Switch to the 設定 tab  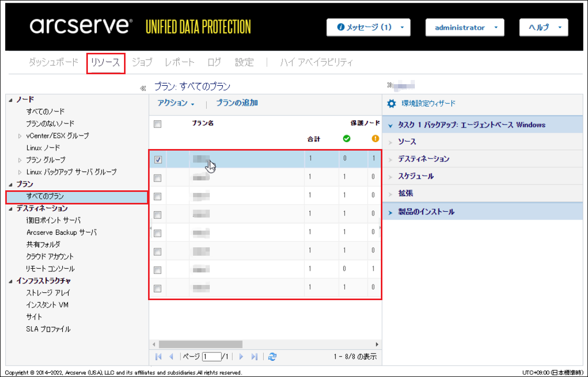(x=244, y=62)
